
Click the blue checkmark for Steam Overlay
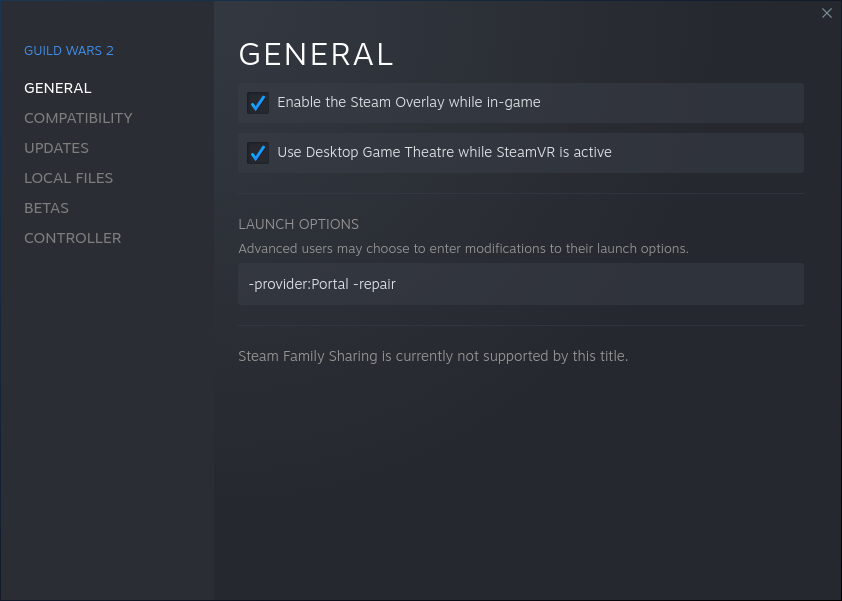(x=258, y=103)
